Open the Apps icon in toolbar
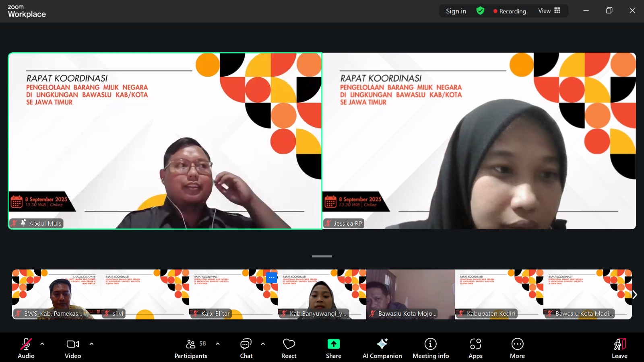 pos(475,344)
